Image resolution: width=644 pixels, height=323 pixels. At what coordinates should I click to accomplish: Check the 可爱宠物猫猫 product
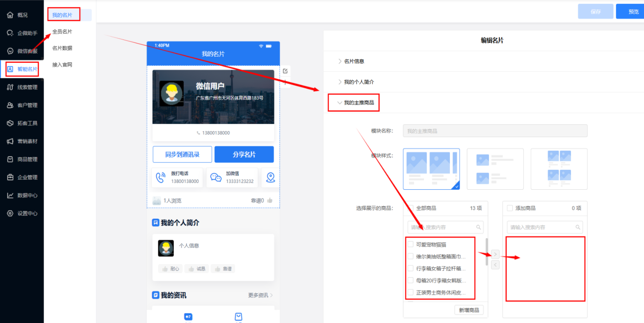tap(410, 244)
